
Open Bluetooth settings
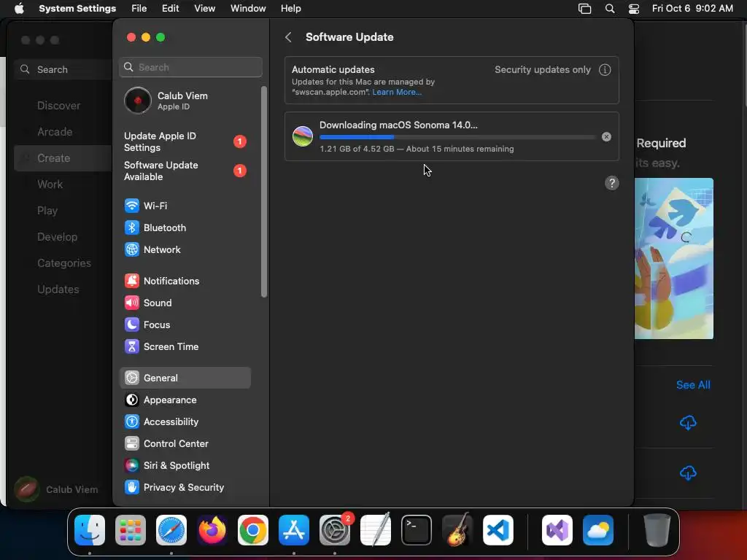(185, 227)
